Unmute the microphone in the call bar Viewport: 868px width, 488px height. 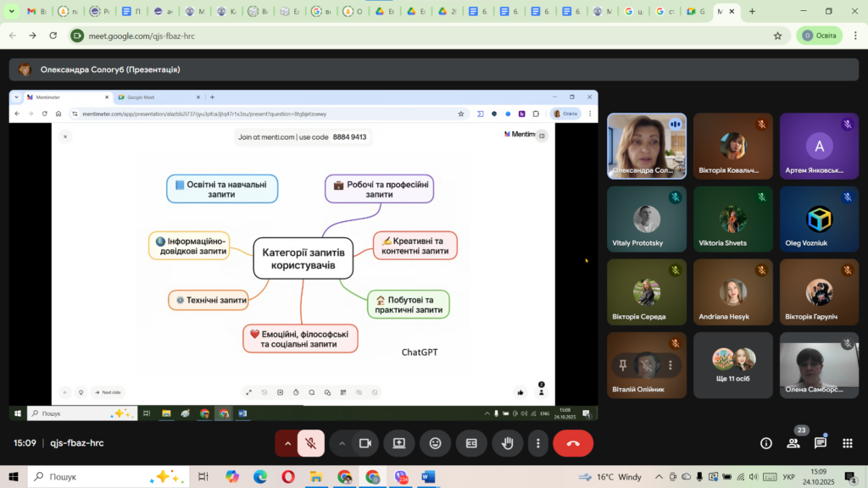tap(311, 443)
